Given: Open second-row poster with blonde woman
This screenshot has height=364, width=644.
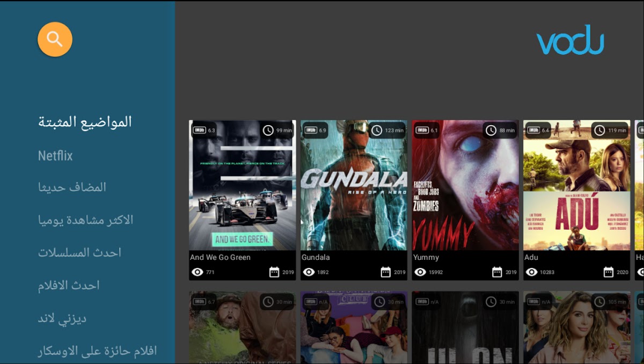Looking at the screenshot, I should click(577, 327).
